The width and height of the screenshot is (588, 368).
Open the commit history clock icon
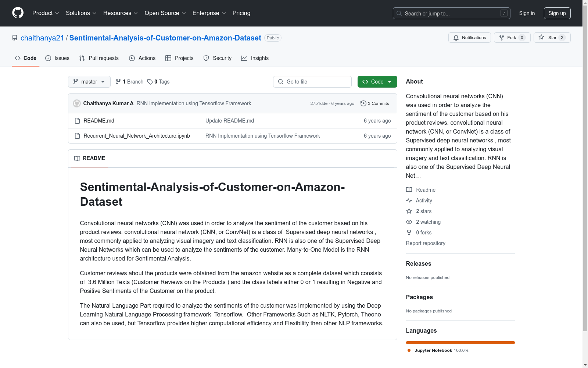(363, 103)
